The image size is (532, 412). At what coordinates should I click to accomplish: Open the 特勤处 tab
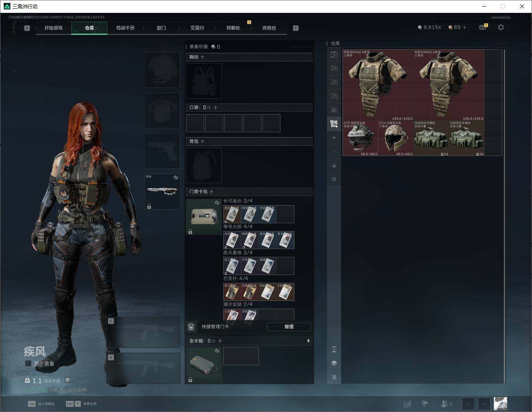tap(233, 28)
